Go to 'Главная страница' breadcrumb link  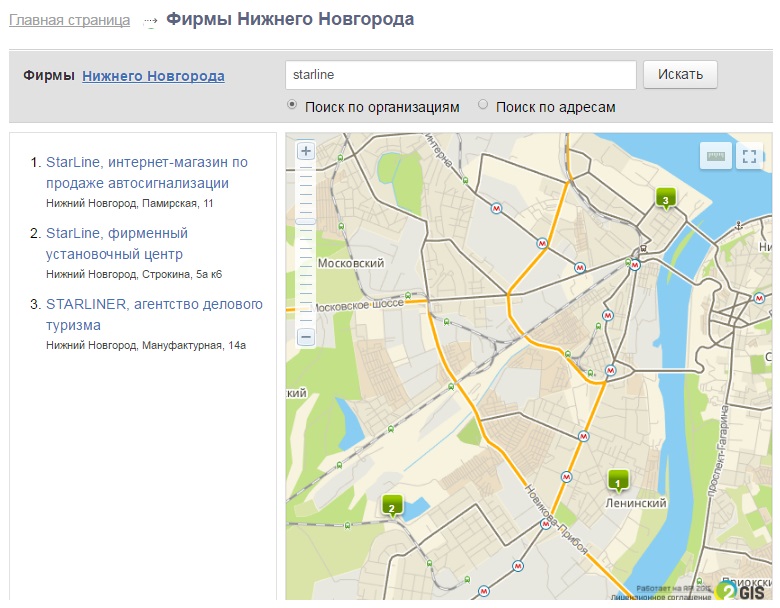tap(69, 20)
